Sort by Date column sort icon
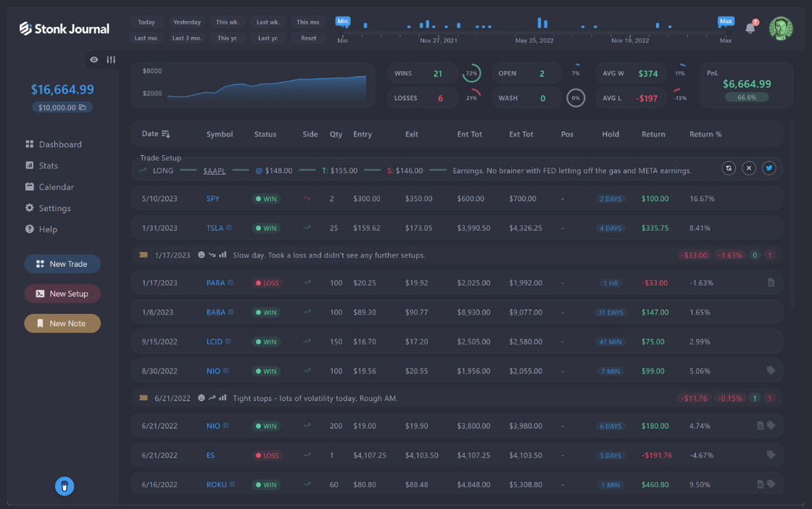 [166, 134]
